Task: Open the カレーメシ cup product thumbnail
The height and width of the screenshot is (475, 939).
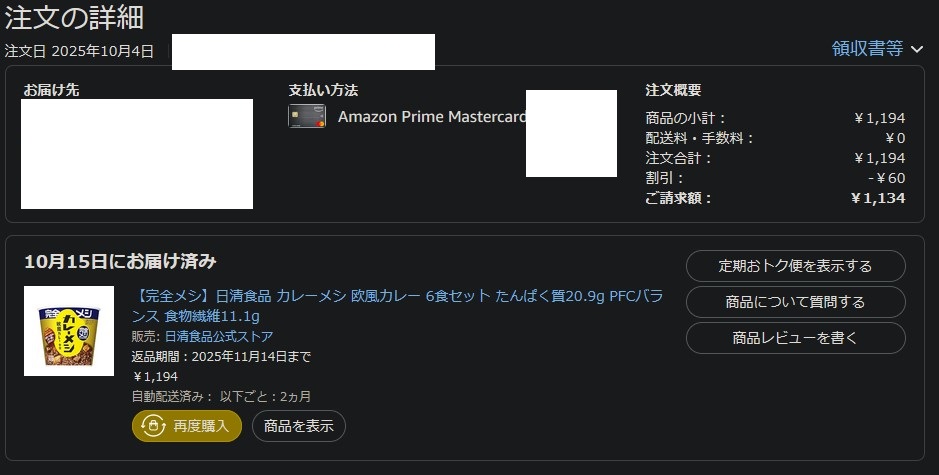Action: [69, 331]
